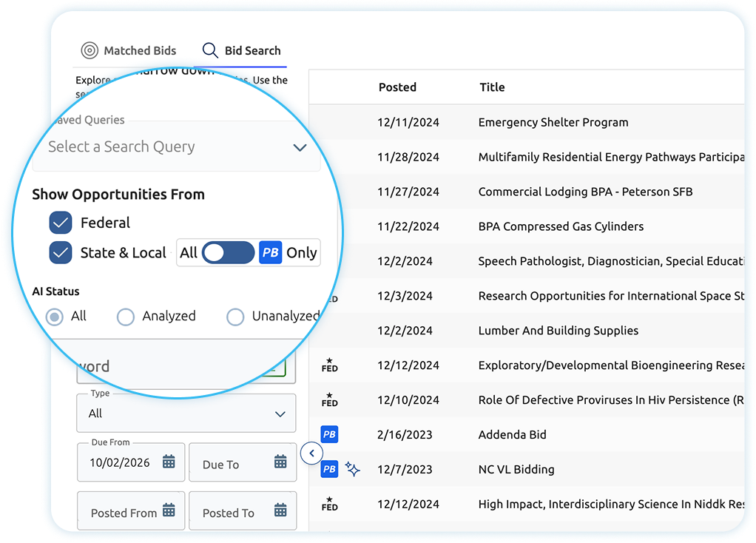The image size is (756, 543).
Task: Uncheck the Federal checkbox
Action: coord(61,223)
